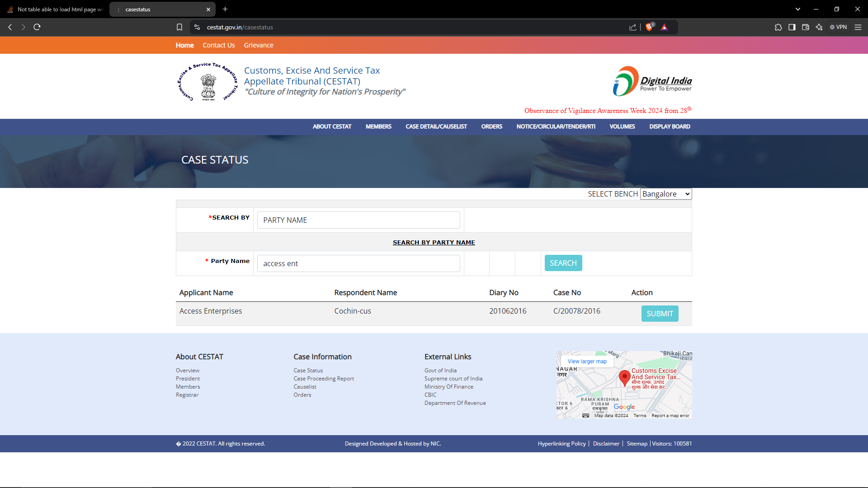Click the ABOUT CESTAT menu item
This screenshot has width=868, height=488.
331,126
